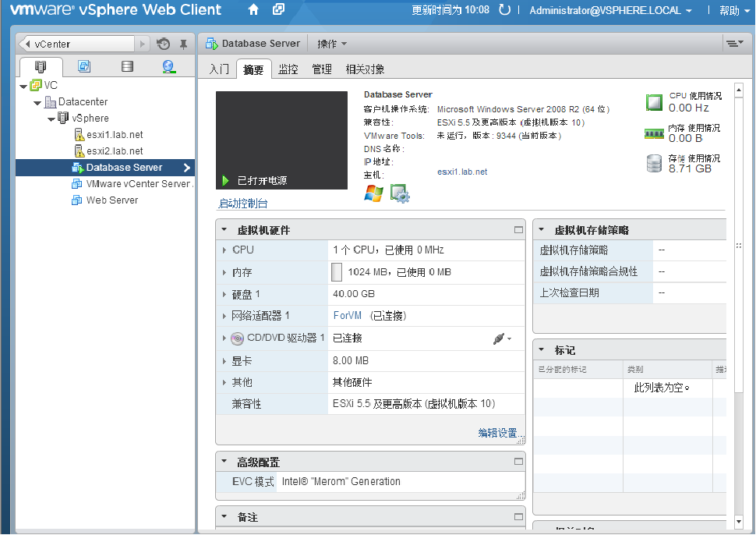Screen dimensions: 756x535
Task: Go to the vSphere Web Client home icon
Action: click(x=253, y=9)
